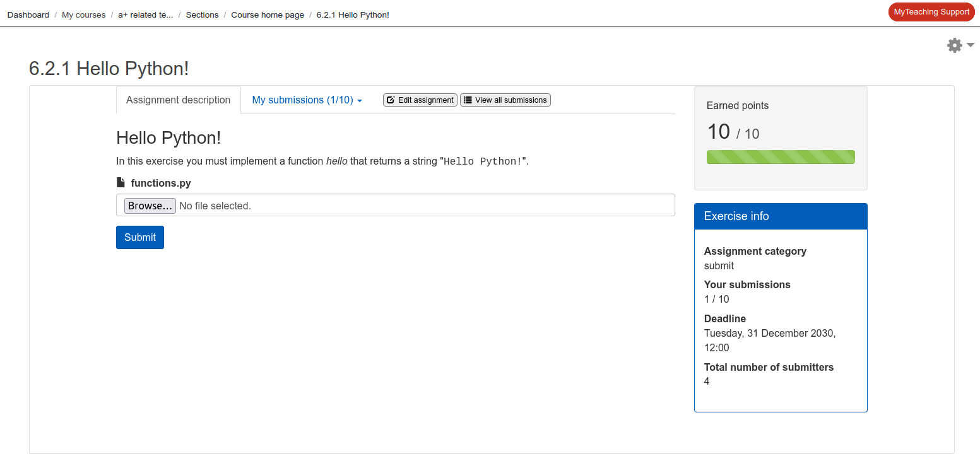This screenshot has width=980, height=466.
Task: Click the 'No file selected.' text
Action: (x=215, y=206)
